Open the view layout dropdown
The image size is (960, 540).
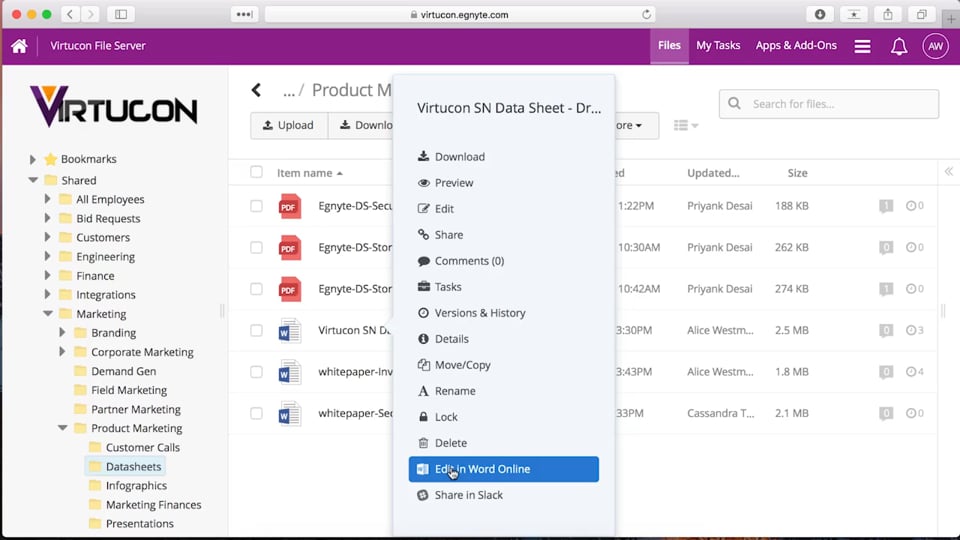686,126
